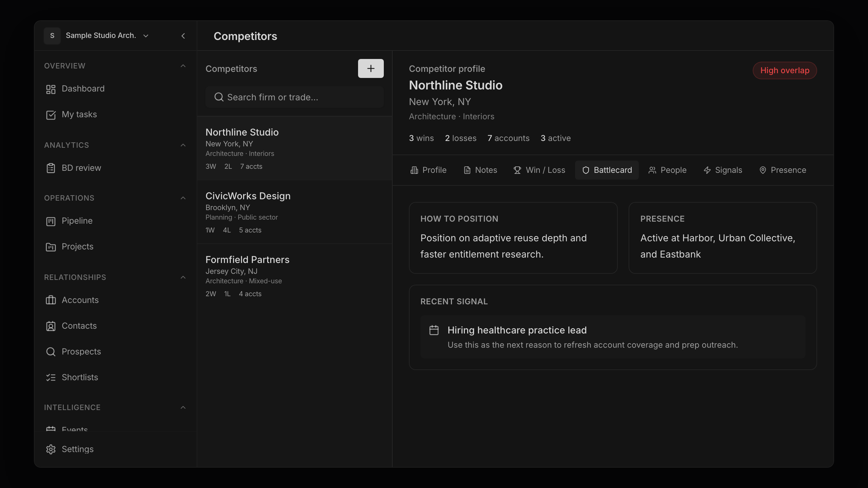The image size is (868, 488).
Task: Click the calendar icon beside Hiring healthcare signal
Action: click(434, 330)
